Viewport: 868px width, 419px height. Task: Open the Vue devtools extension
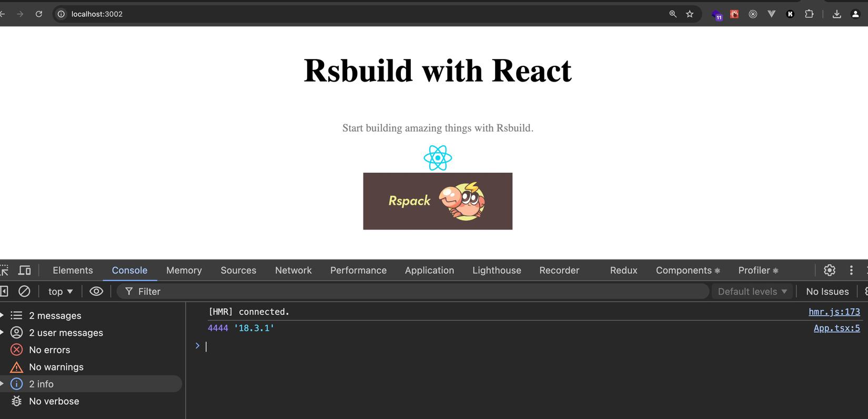771,14
